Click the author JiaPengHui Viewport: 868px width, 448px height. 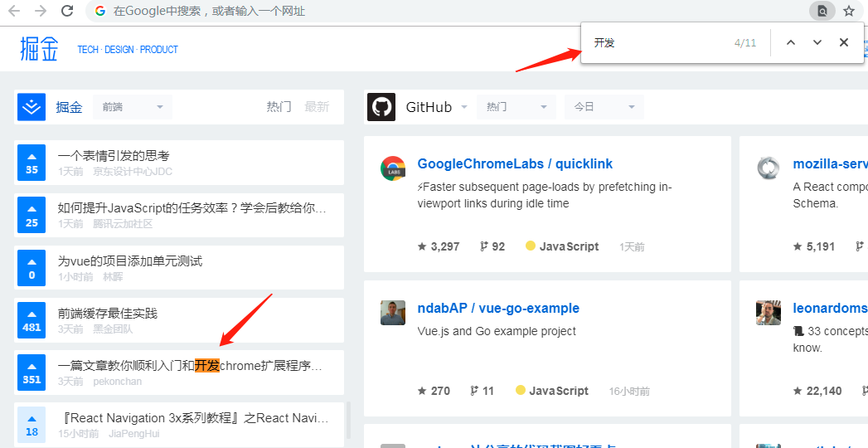pos(134,434)
